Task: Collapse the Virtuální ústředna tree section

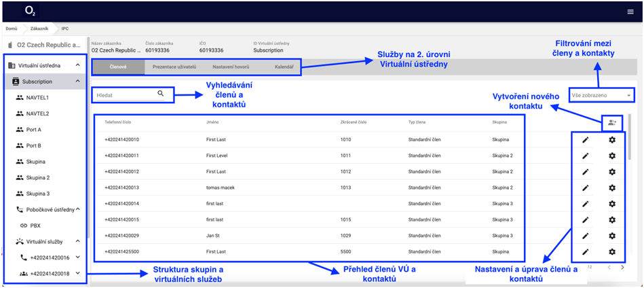Action: [77, 65]
